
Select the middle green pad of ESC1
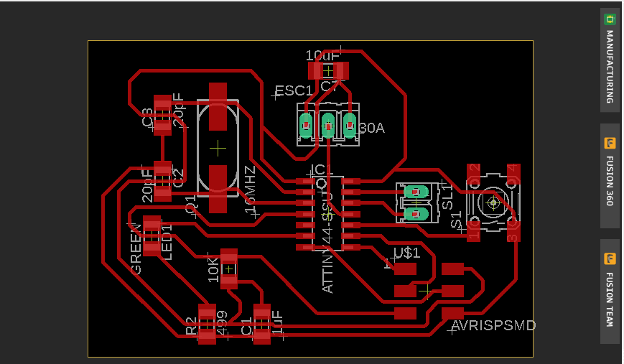(328, 126)
